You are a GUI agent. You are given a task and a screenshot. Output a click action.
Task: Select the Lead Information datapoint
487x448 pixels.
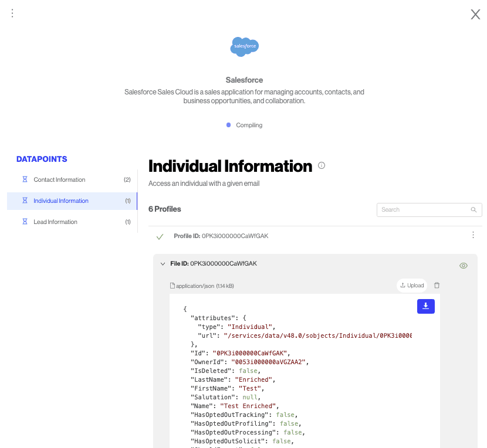click(55, 222)
